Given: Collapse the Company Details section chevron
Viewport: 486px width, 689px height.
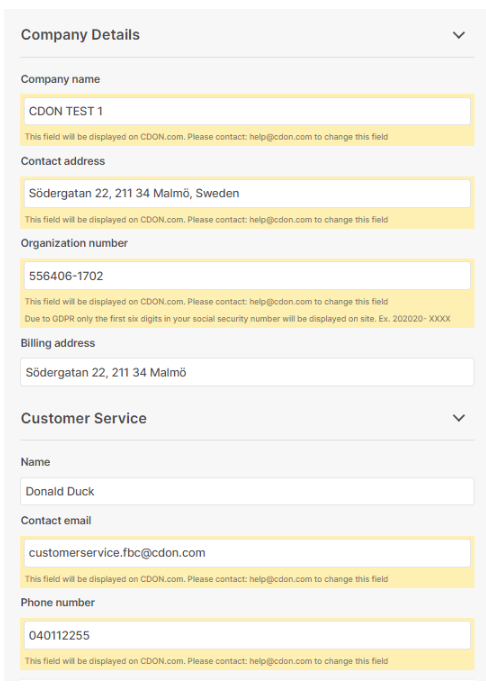Looking at the screenshot, I should [x=458, y=35].
